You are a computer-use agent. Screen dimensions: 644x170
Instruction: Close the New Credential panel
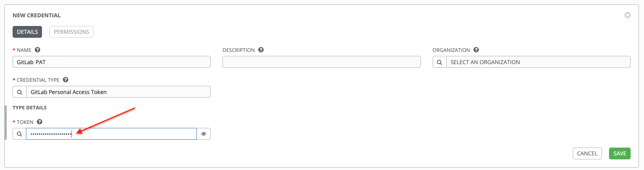tap(627, 15)
